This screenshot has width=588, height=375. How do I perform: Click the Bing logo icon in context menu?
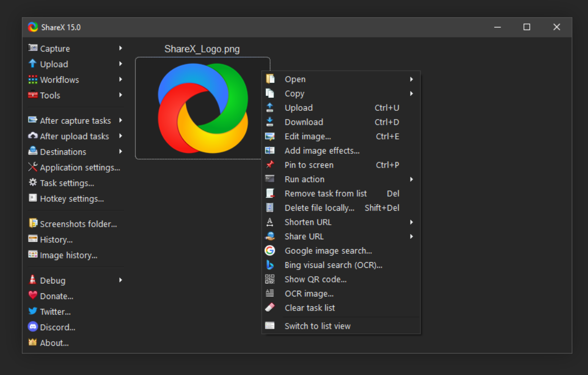pyautogui.click(x=270, y=265)
